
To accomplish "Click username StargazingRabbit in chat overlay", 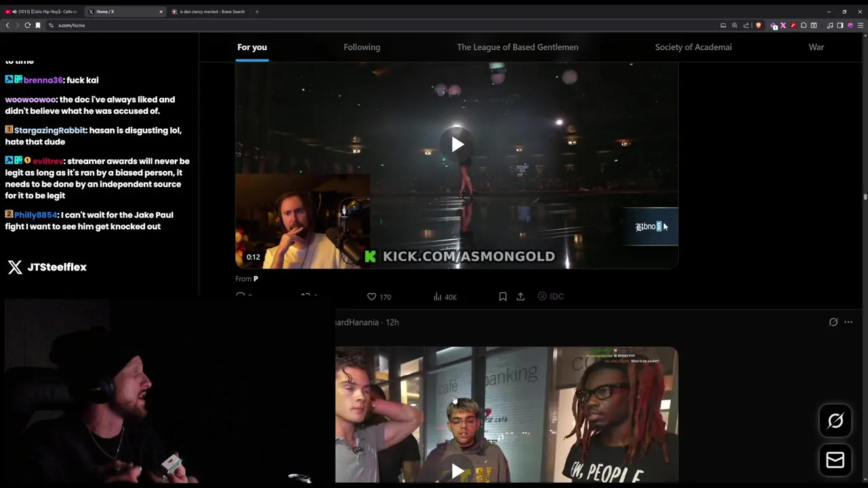I will coord(50,130).
